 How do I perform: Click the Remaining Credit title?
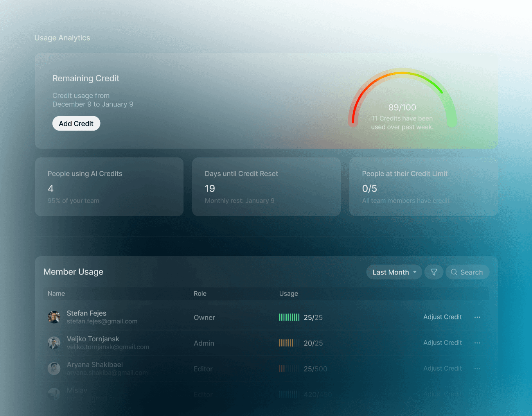click(86, 78)
